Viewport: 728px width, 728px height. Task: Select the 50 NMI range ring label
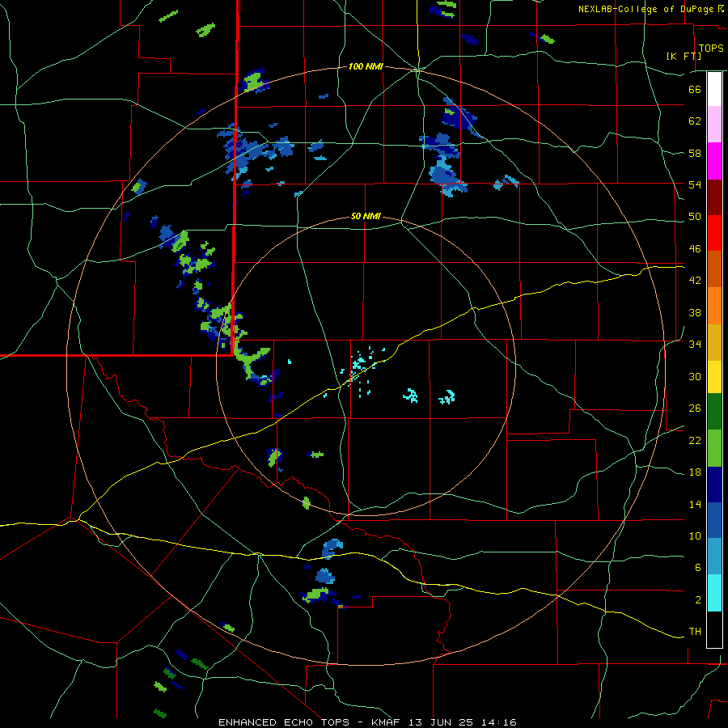point(366,216)
